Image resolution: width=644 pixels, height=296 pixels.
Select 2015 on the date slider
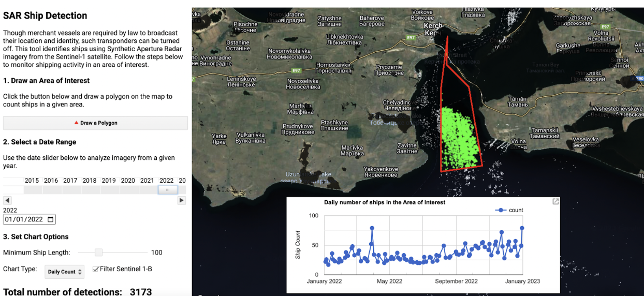point(32,181)
